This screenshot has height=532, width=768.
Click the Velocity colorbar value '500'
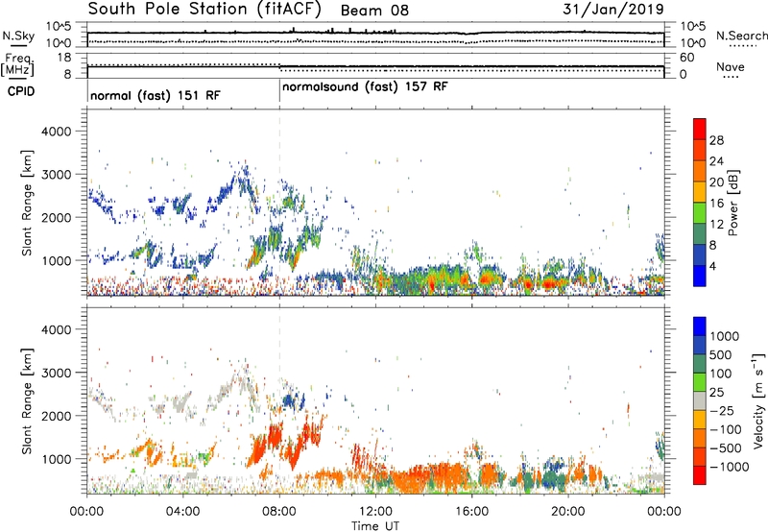click(723, 355)
